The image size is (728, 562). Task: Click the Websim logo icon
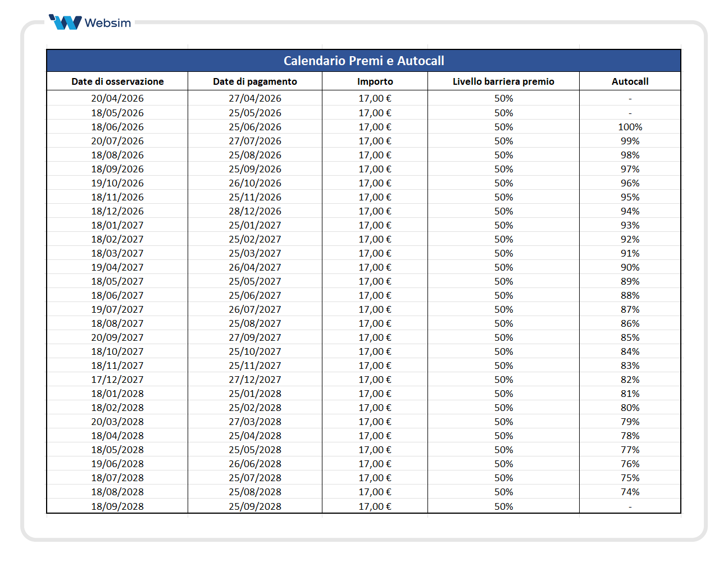point(65,22)
